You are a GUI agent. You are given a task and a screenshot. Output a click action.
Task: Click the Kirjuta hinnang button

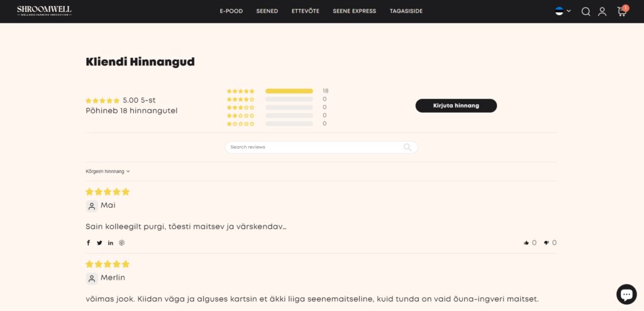click(x=456, y=106)
